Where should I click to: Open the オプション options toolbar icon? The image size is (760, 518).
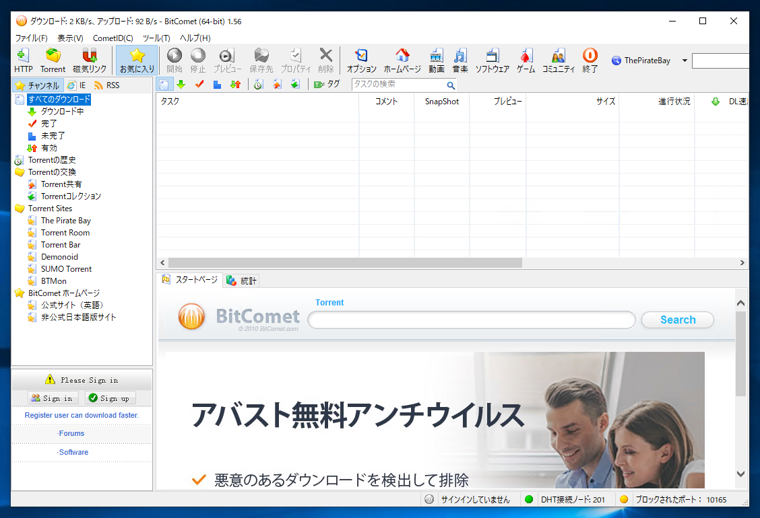pos(362,61)
